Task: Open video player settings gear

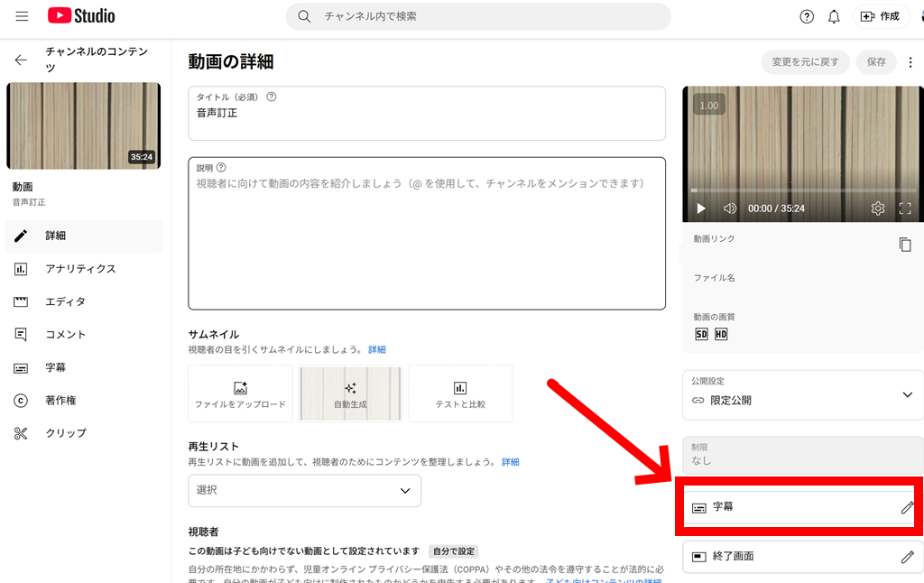Action: click(877, 208)
